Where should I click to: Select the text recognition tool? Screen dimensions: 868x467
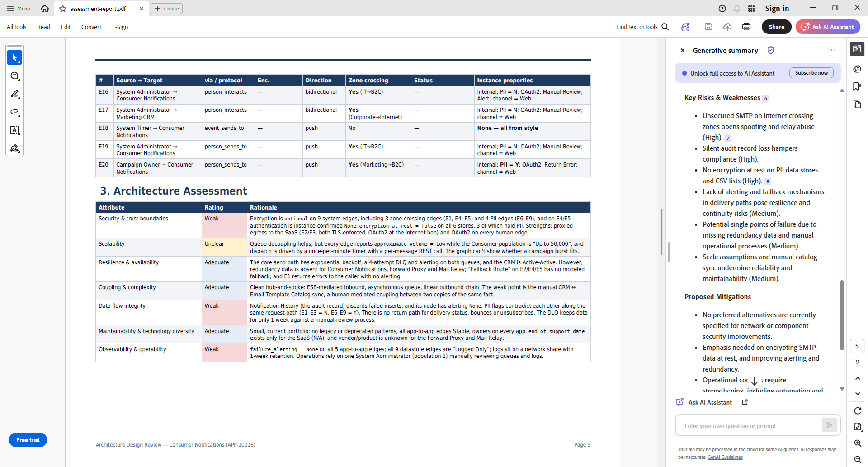coord(14,130)
